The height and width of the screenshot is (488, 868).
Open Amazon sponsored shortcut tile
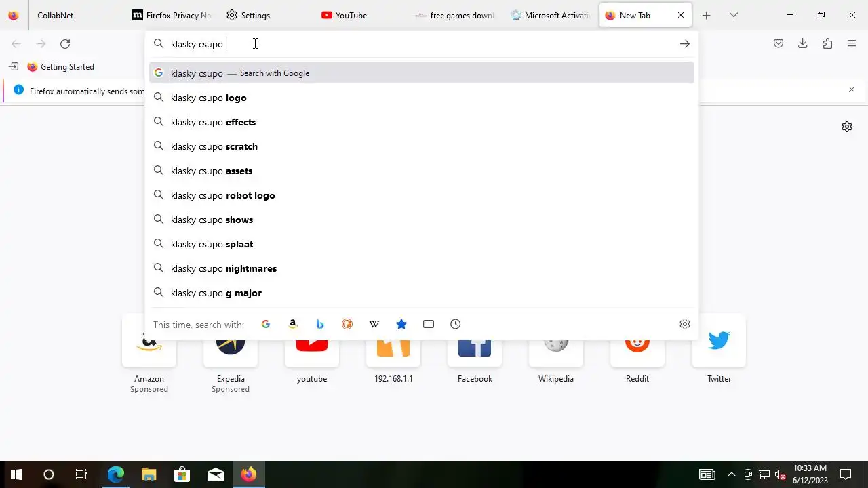(149, 354)
